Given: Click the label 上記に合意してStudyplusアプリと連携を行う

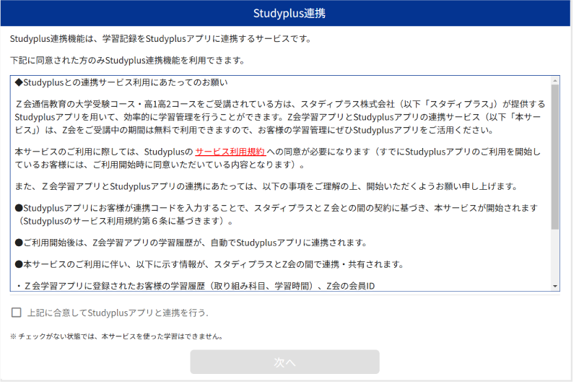Looking at the screenshot, I should (117, 313).
